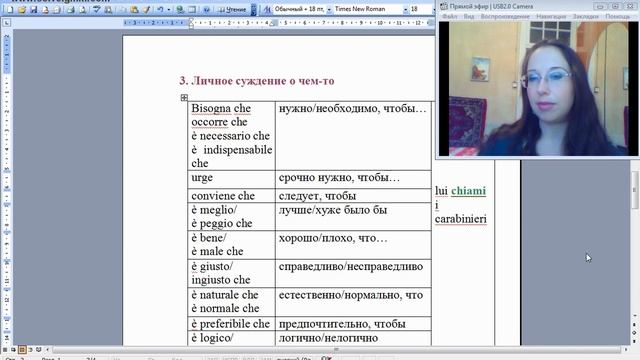The width and height of the screenshot is (640, 360).
Task: Click the translation 'лучше/хуже было бы'
Action: 333,210
